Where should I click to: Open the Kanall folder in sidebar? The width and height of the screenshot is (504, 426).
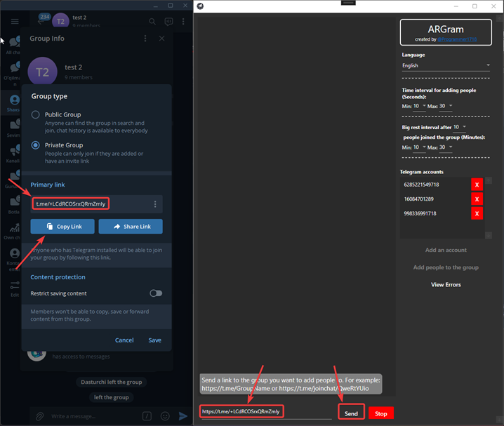(13, 154)
